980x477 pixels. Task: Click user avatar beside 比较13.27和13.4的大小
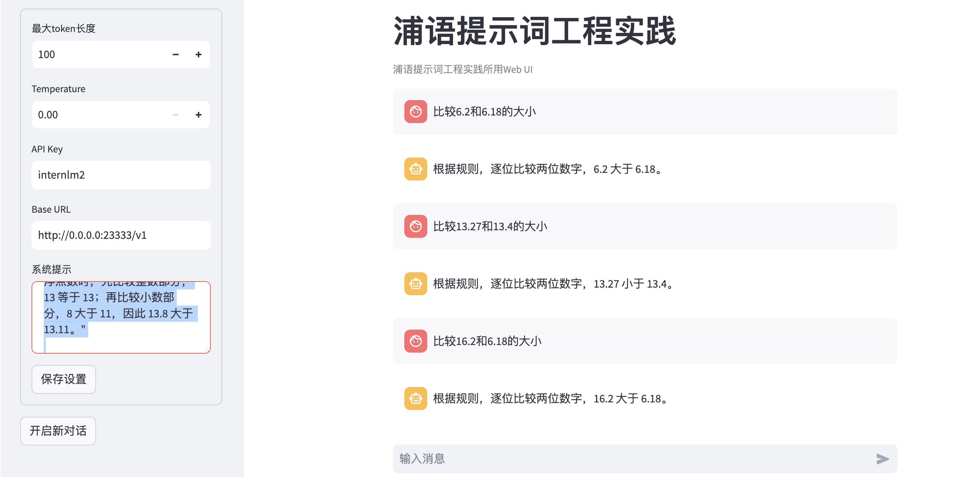click(415, 227)
